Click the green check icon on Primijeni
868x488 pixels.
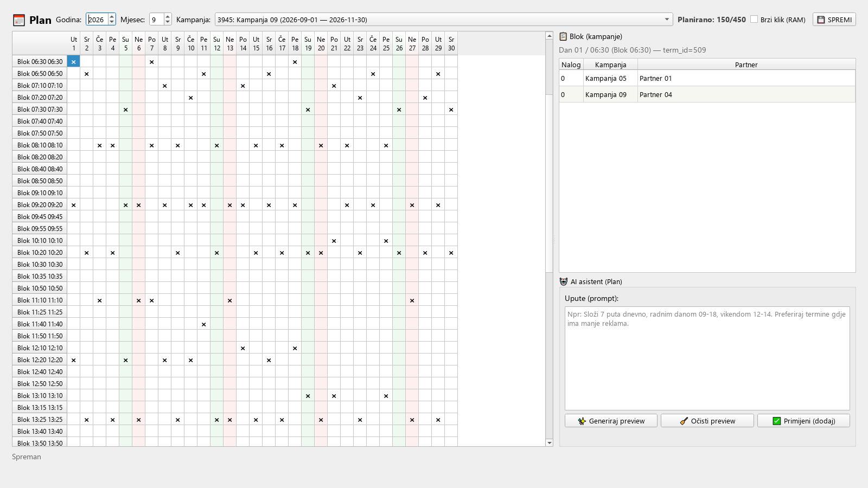tap(777, 421)
